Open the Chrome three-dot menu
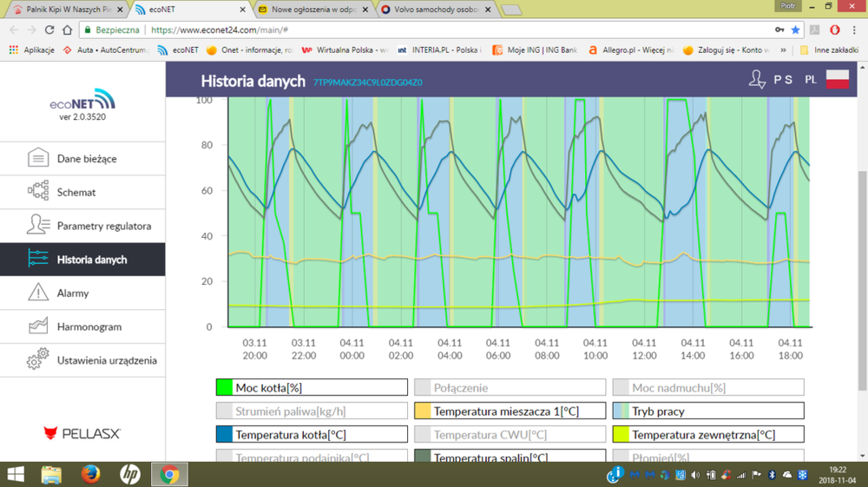This screenshot has height=487, width=868. tap(854, 30)
